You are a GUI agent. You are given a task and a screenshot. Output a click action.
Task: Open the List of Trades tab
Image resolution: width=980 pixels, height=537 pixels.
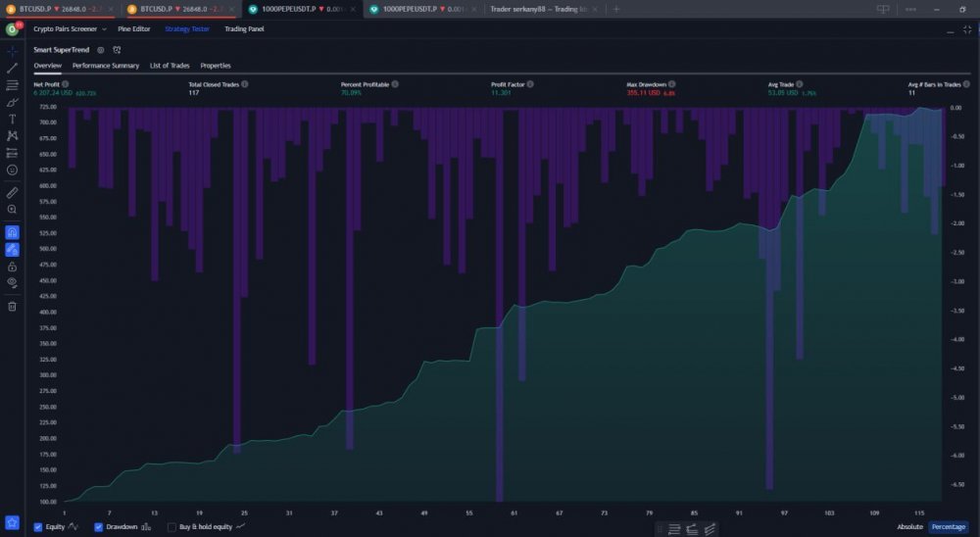coord(170,66)
